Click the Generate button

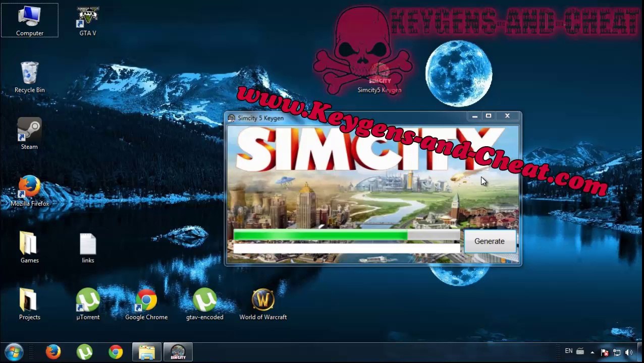click(x=490, y=241)
